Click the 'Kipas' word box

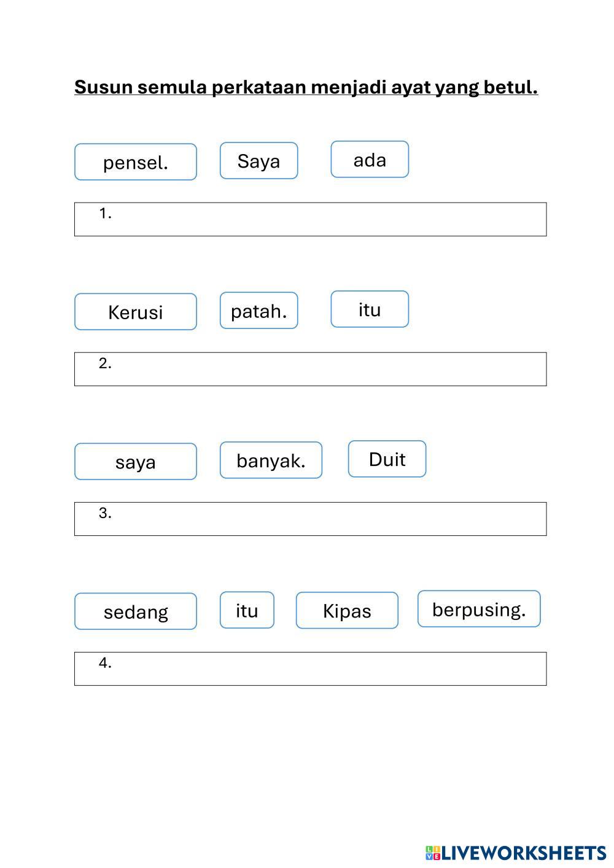[x=347, y=611]
